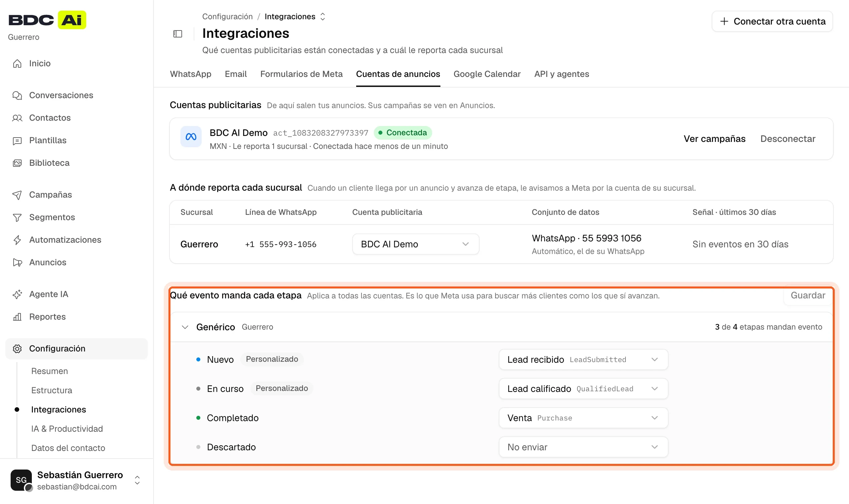
Task: Open the API y agentes tab
Action: [562, 74]
